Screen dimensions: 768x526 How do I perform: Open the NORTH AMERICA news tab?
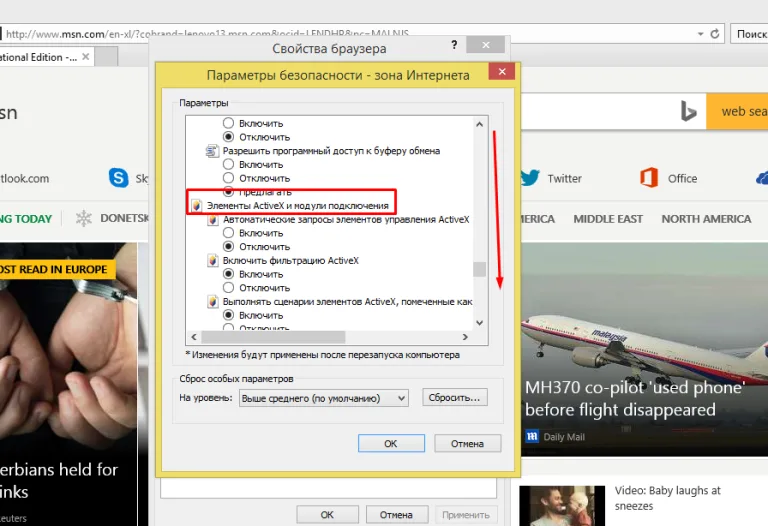[x=706, y=219]
